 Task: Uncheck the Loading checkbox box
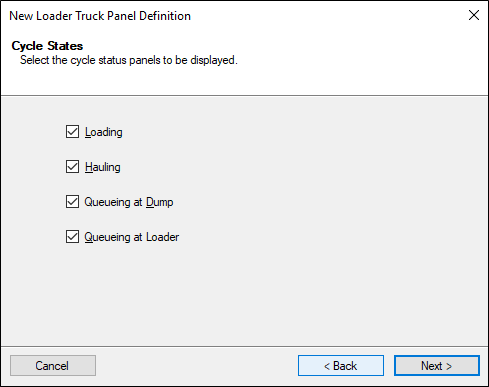72,132
